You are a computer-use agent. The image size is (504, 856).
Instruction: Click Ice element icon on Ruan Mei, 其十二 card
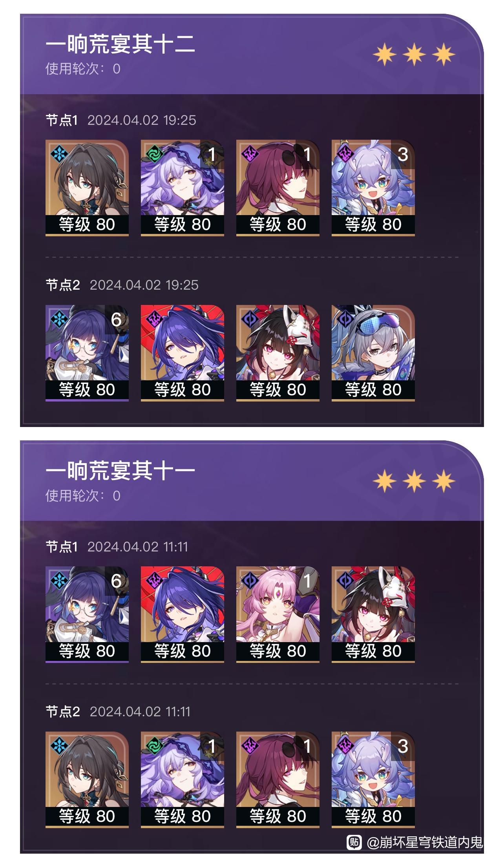pyautogui.click(x=60, y=153)
